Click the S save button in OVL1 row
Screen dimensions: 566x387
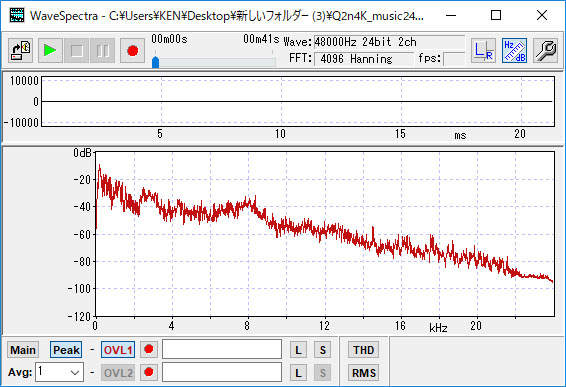[x=323, y=350]
